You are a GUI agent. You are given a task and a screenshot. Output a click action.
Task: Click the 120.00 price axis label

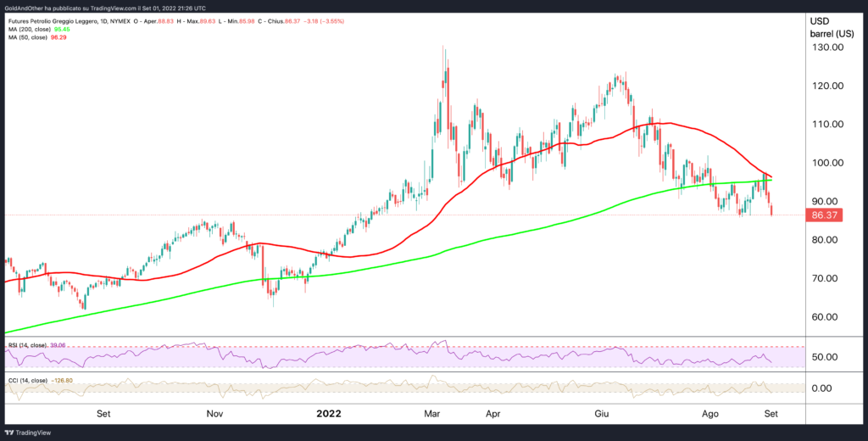(x=826, y=86)
